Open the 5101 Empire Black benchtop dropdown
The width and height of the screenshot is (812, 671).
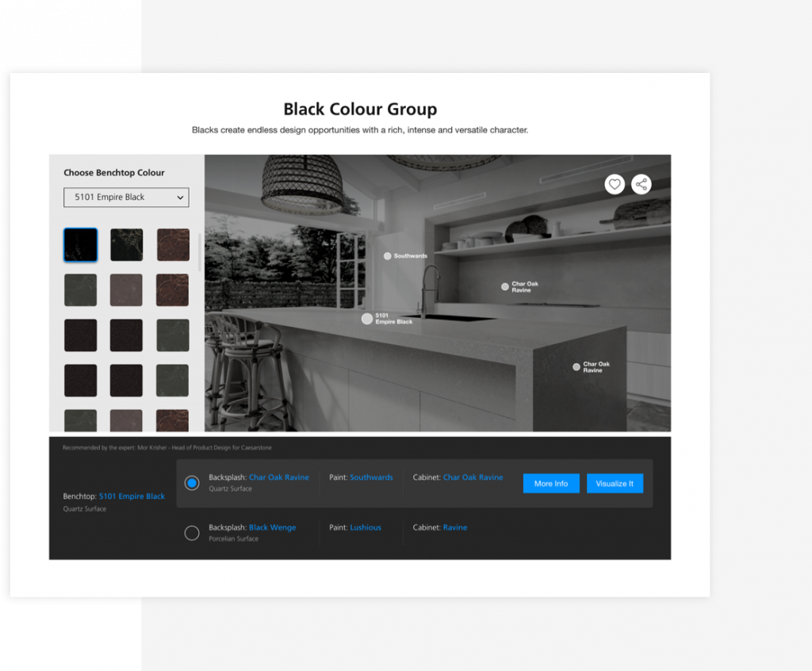(126, 197)
